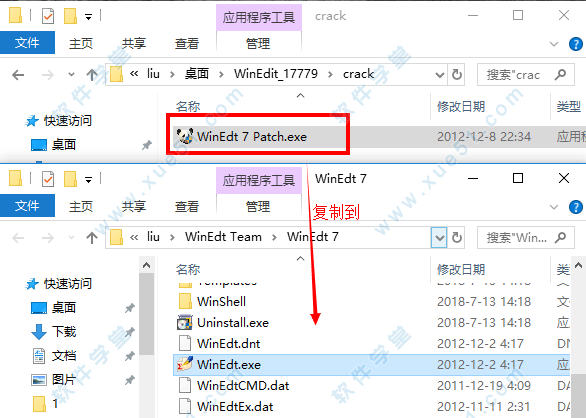Expand address history dropdown in WinEdt 7 window
Image resolution: width=586 pixels, height=418 pixels.
439,237
